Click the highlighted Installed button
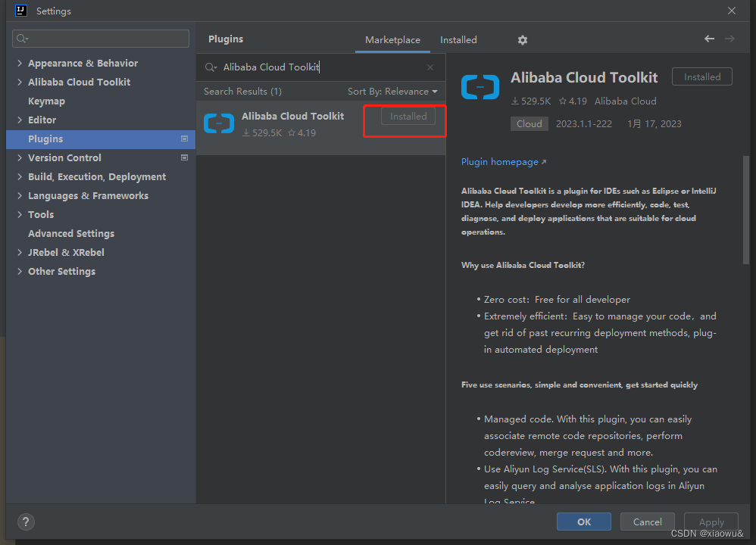 [408, 116]
